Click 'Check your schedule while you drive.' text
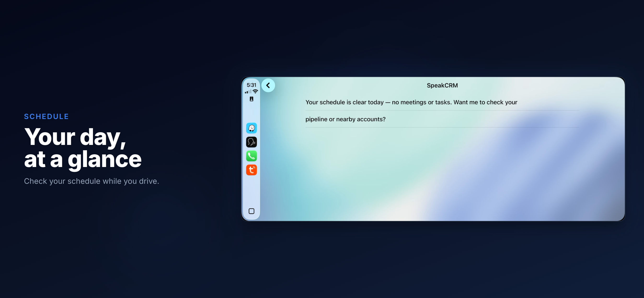644x298 pixels. [x=92, y=181]
